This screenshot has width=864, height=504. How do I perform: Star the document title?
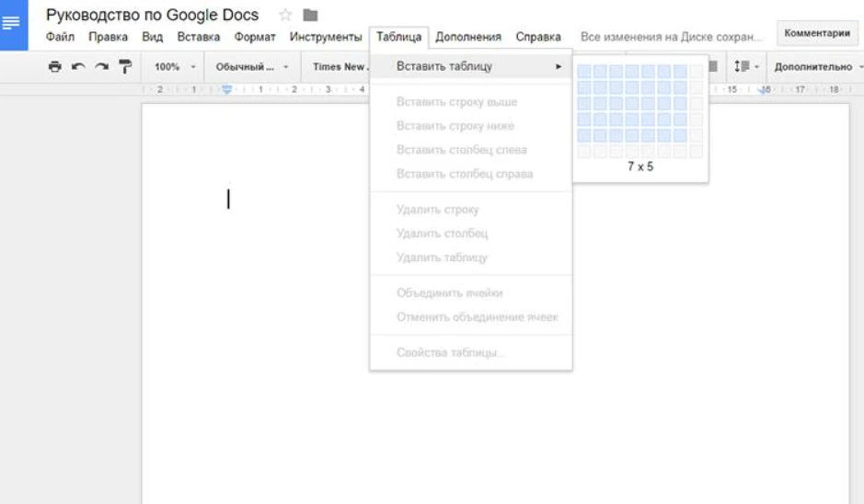tap(285, 15)
